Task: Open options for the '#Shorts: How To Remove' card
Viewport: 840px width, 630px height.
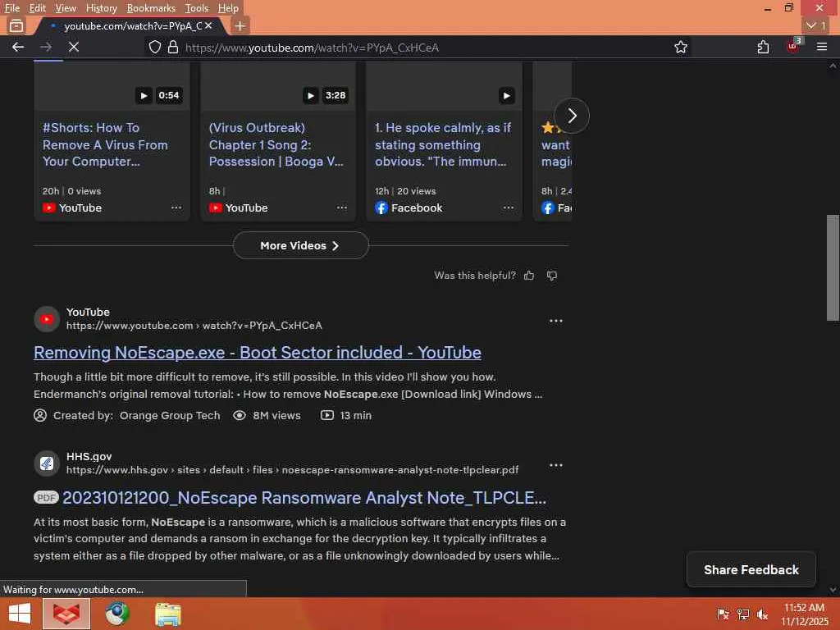Action: pyautogui.click(x=176, y=208)
